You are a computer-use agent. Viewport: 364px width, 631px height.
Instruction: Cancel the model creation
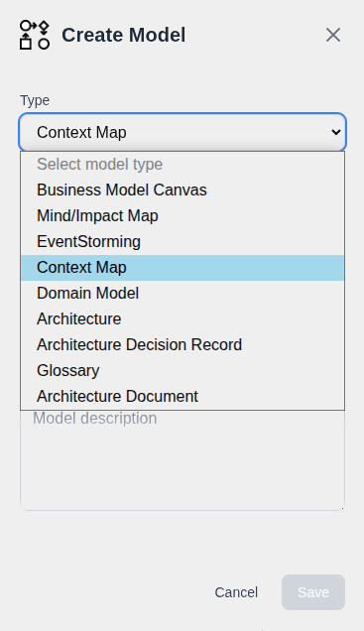pos(236,592)
